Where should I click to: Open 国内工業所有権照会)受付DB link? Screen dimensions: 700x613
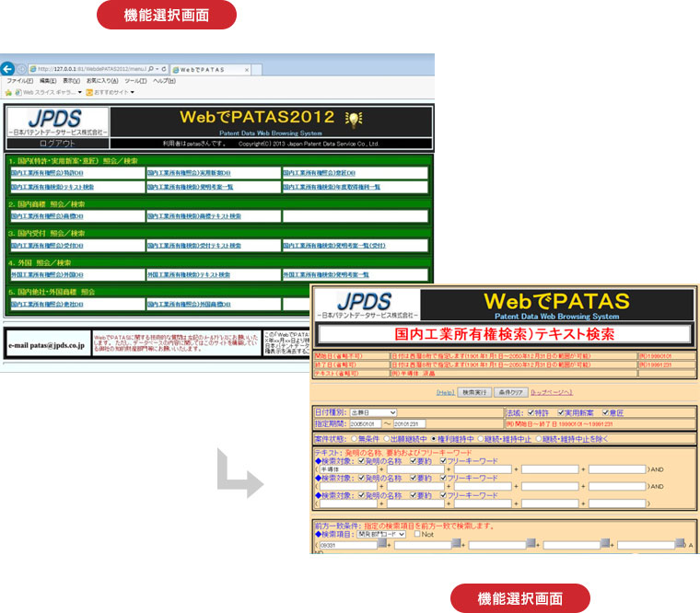coord(47,246)
